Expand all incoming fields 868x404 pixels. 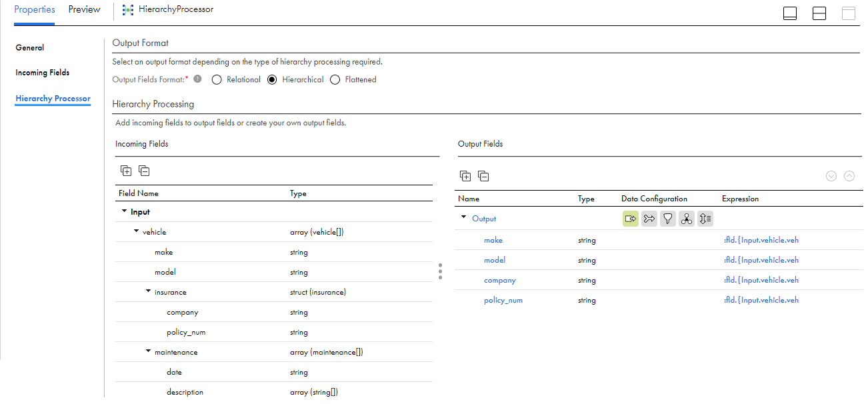click(x=126, y=171)
